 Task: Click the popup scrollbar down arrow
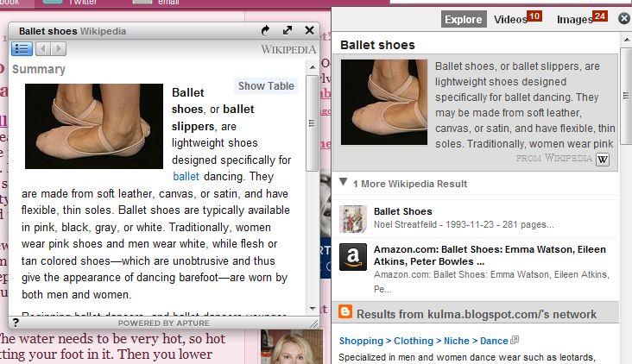coord(313,309)
